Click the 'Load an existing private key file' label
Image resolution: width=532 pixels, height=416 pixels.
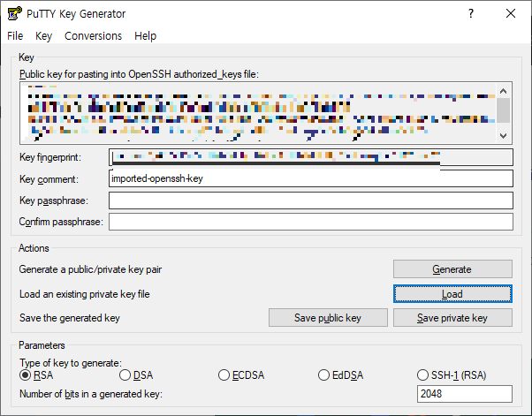(x=85, y=294)
